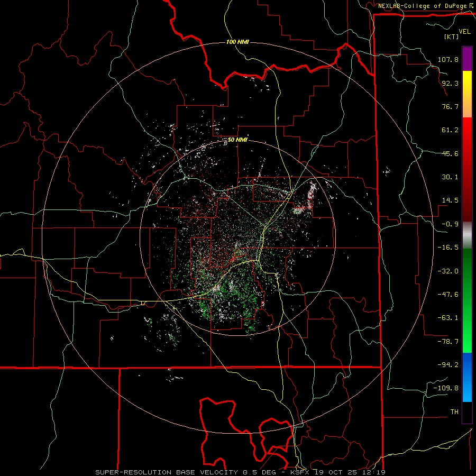476x476 pixels.
Task: Click the 50 NMI range ring label
Action: (x=237, y=140)
